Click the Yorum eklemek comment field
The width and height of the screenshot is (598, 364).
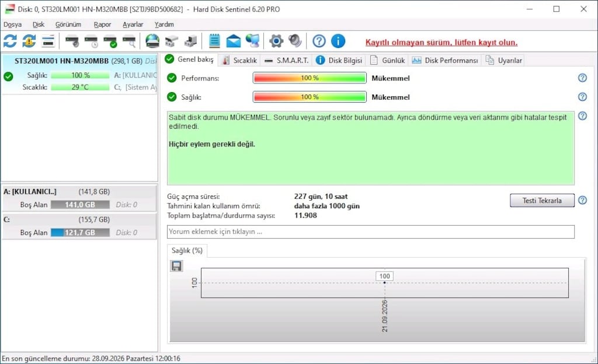(371, 232)
